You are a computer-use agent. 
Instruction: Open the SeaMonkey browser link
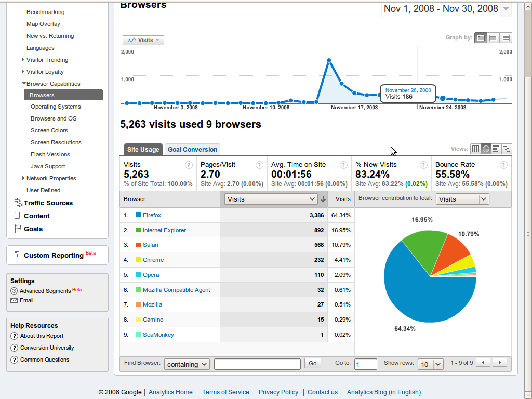click(158, 335)
